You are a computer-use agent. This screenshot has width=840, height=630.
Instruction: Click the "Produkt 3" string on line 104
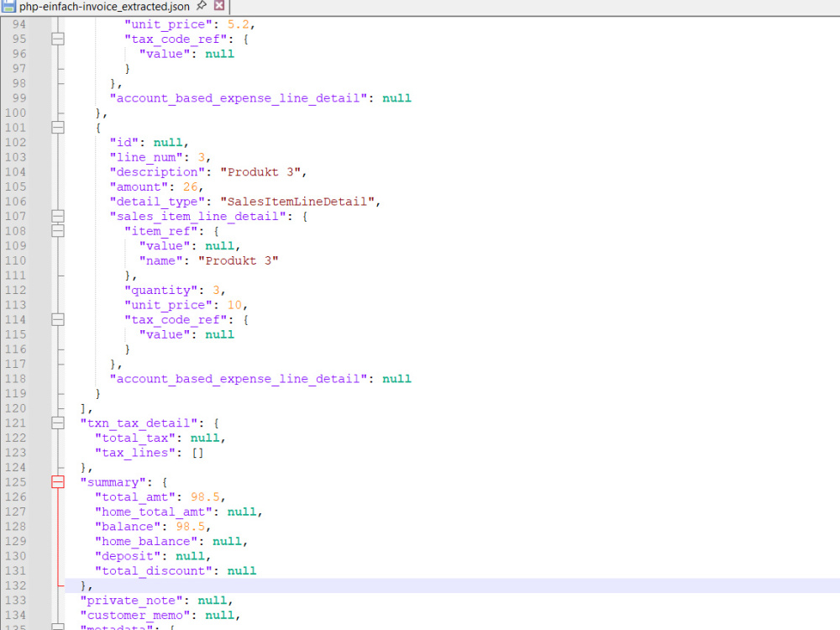[260, 172]
